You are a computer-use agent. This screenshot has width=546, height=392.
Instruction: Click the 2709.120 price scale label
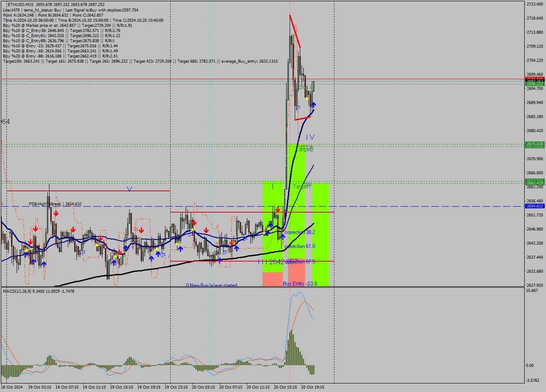pos(535,46)
